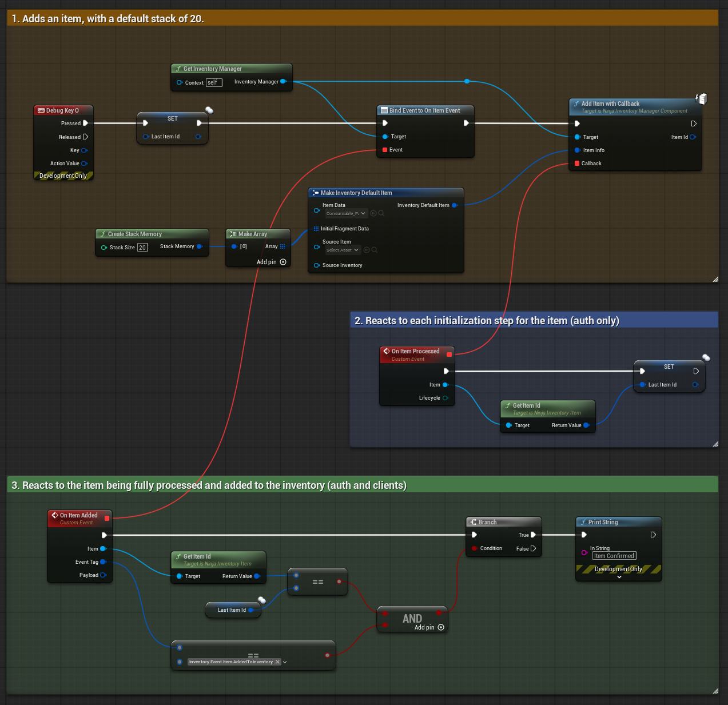Viewport: 728px width, 705px height.
Task: Expand the Print String node advanced pins
Action: [619, 577]
